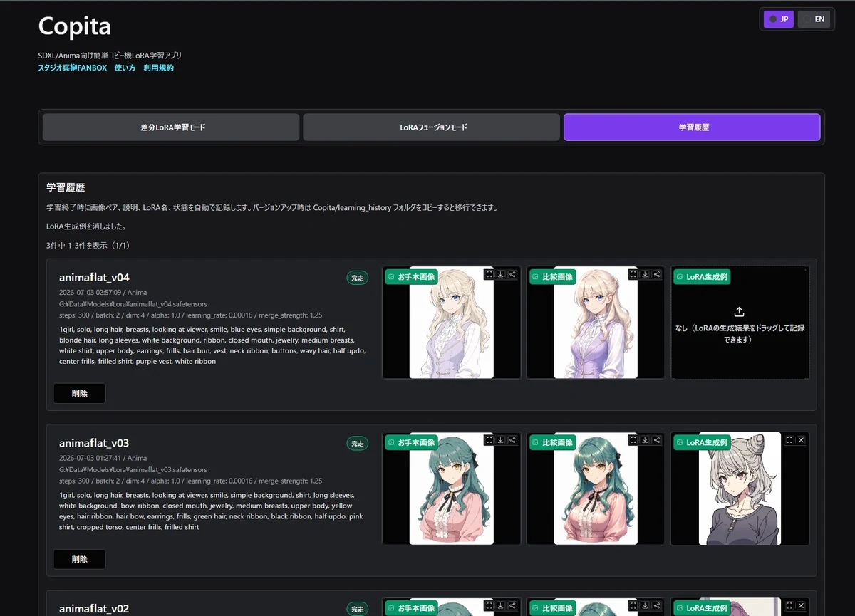Screen dimensions: 855x616
Task: Click the お手本画像 label on animaflat_v03
Action: [411, 442]
